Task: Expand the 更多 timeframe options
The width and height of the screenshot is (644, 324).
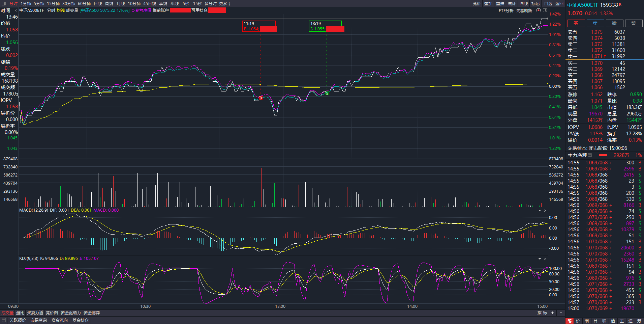Action: click(225, 3)
